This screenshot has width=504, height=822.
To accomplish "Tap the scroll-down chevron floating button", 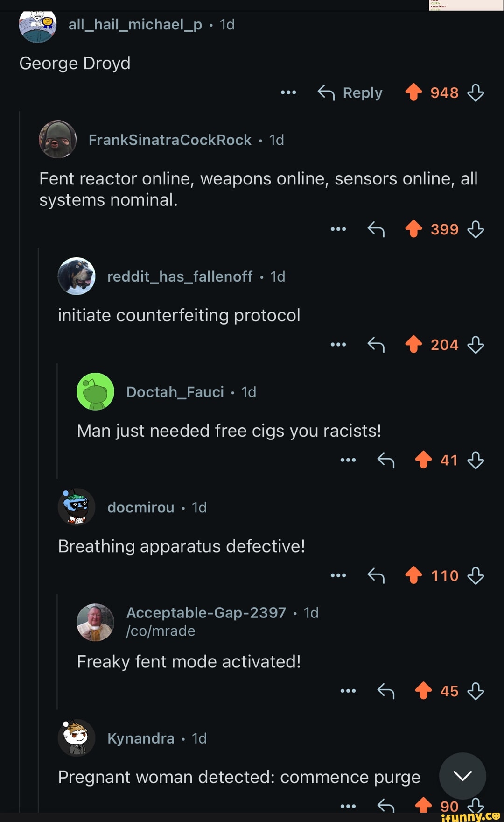I will [x=462, y=776].
